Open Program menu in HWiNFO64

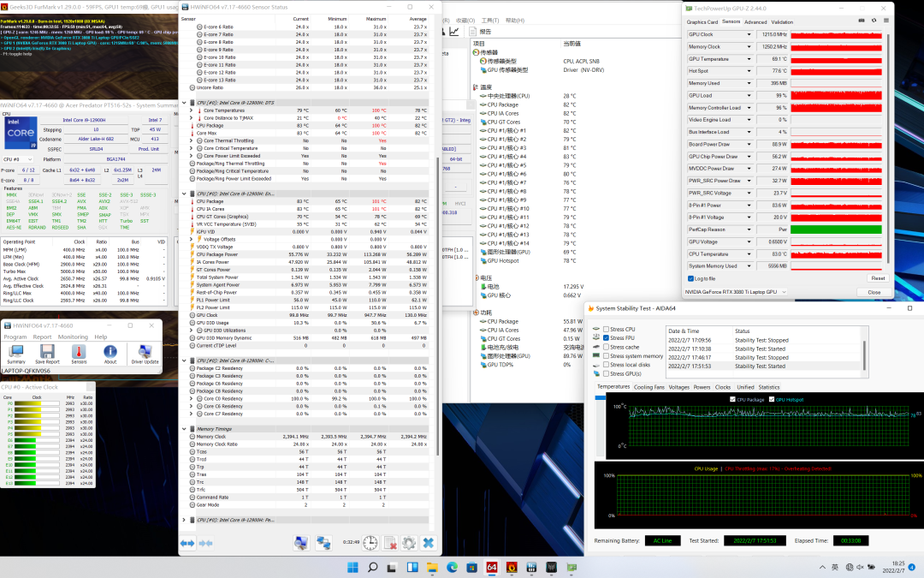point(15,337)
